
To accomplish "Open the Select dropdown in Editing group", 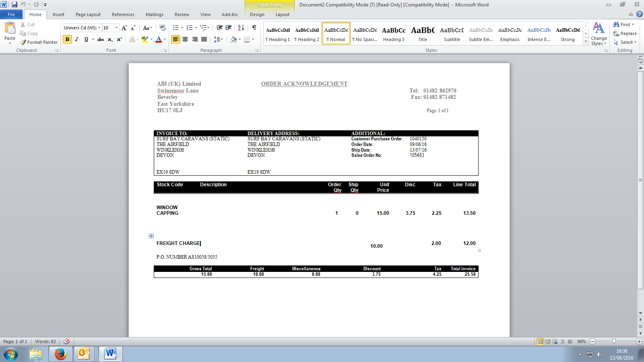I will [625, 42].
